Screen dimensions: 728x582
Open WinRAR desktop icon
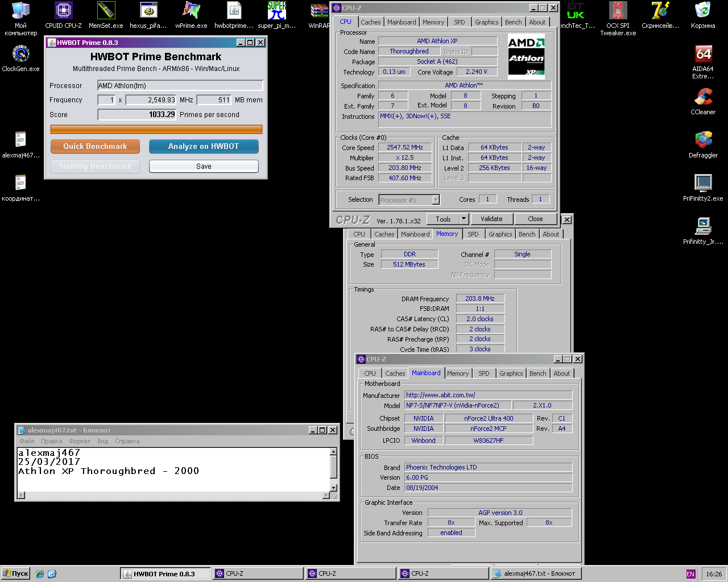319,15
